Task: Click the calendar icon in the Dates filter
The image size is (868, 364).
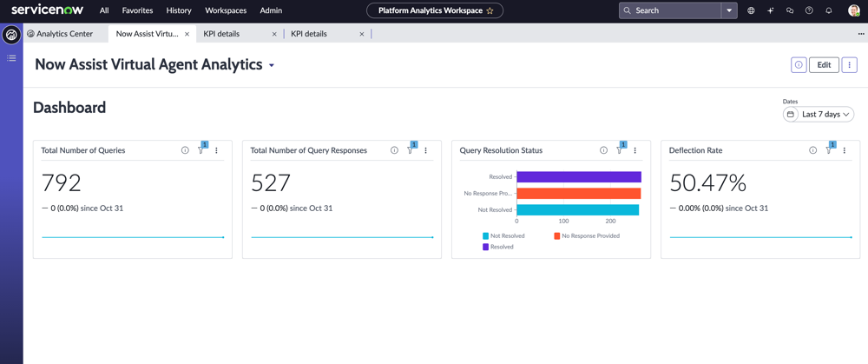Action: [x=791, y=115]
